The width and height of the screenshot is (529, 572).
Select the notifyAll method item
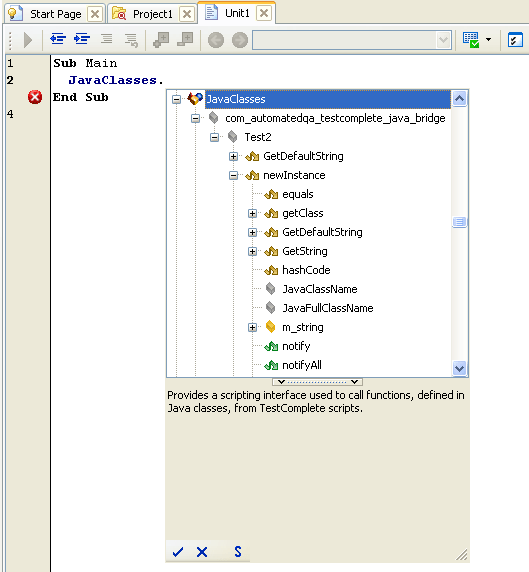[302, 365]
